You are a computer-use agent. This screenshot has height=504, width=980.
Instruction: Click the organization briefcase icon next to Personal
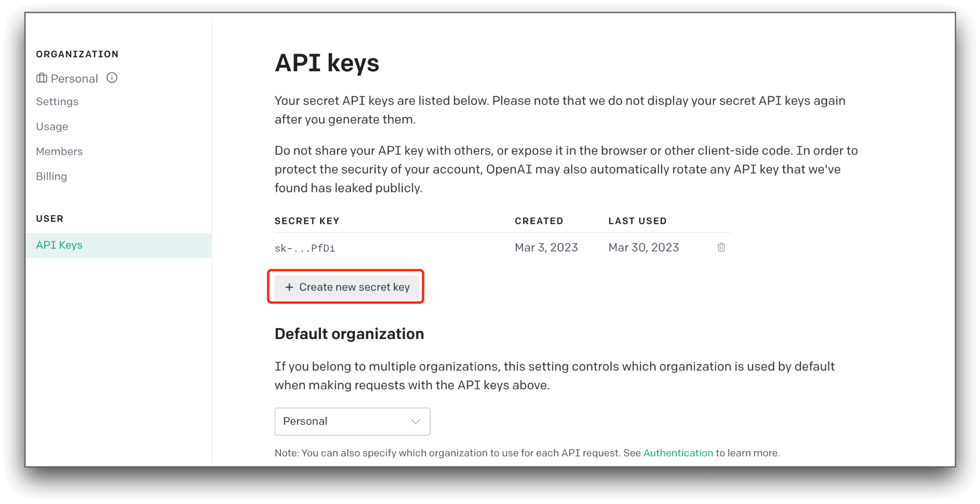pyautogui.click(x=42, y=78)
